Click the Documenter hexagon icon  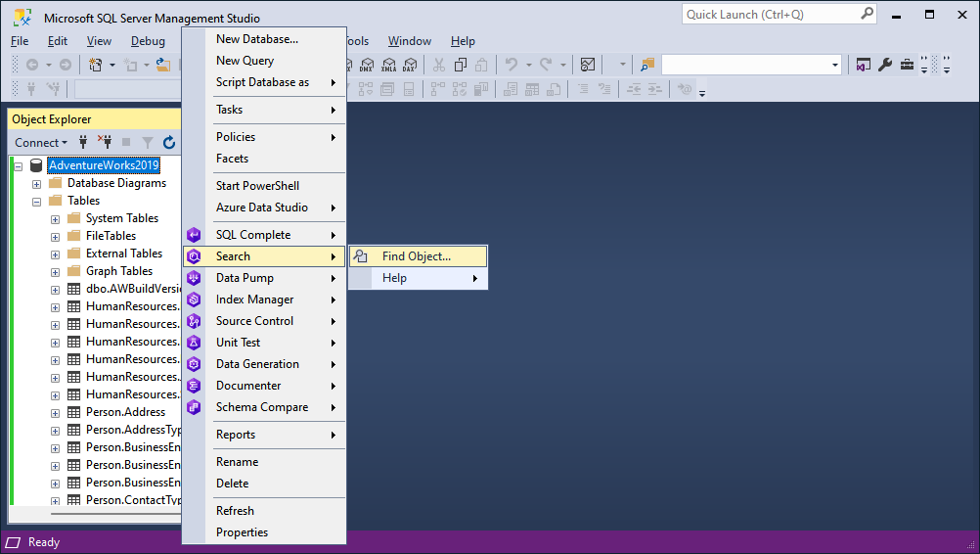click(x=194, y=386)
